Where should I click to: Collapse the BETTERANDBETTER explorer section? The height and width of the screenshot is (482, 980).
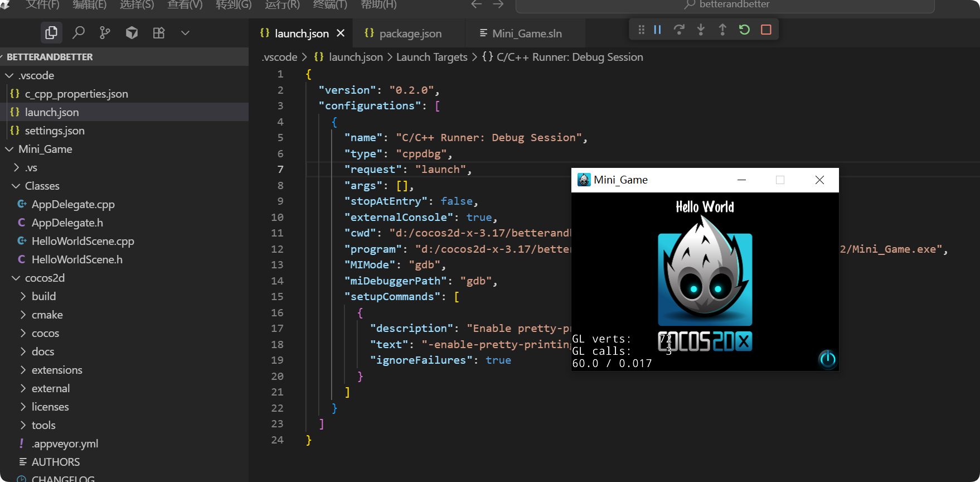(x=124, y=57)
